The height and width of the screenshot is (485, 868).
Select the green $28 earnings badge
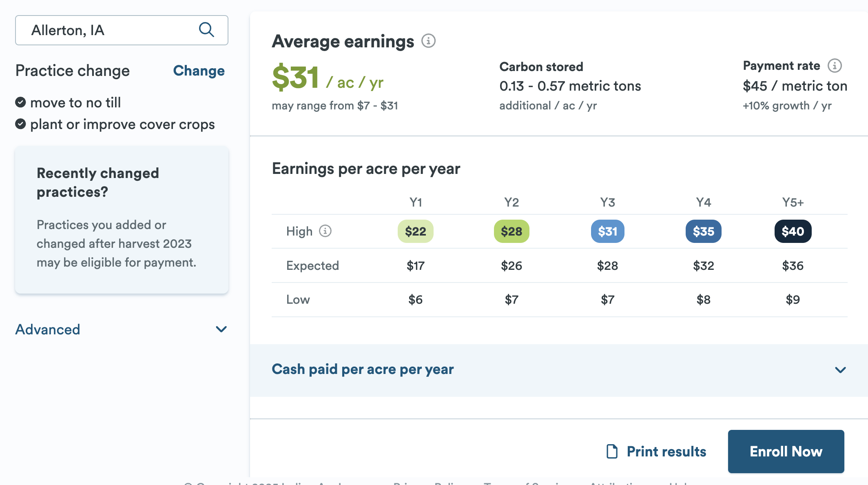pos(511,231)
